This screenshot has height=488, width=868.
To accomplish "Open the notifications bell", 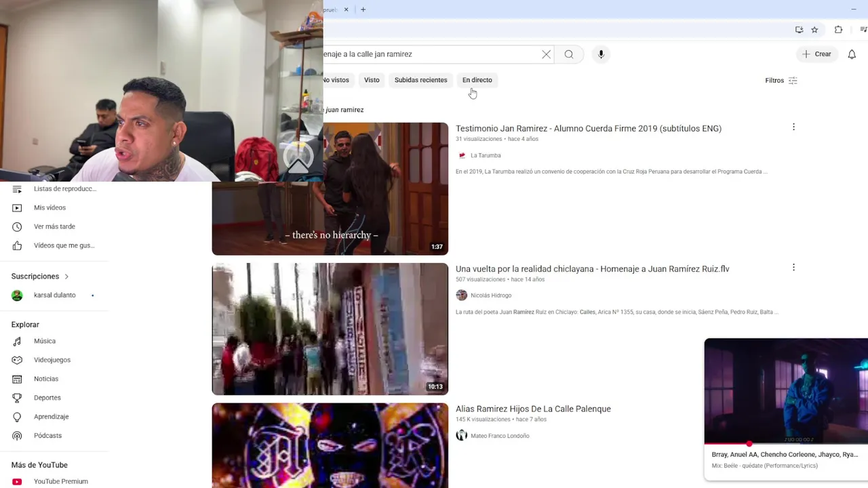I will 852,54.
